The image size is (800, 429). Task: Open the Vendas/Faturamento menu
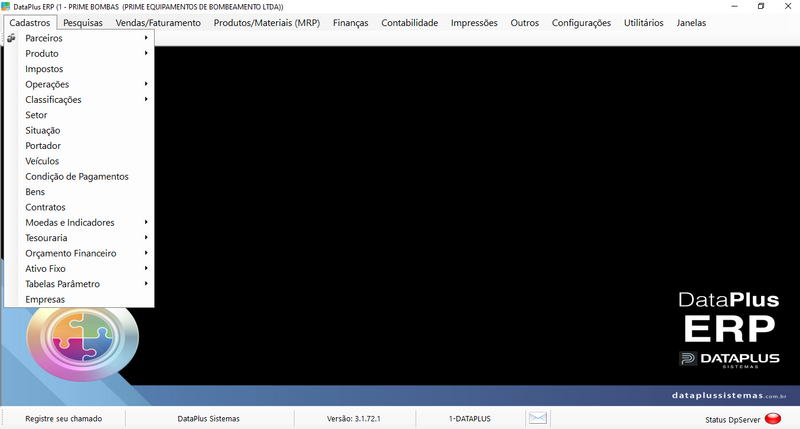(158, 23)
